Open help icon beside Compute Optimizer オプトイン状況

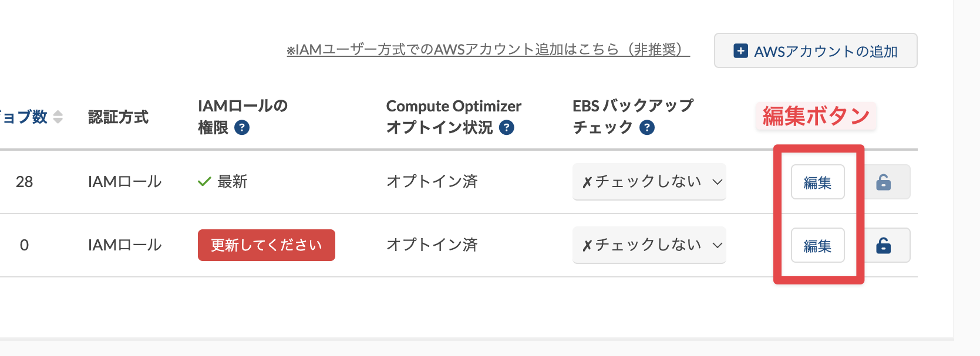507,127
